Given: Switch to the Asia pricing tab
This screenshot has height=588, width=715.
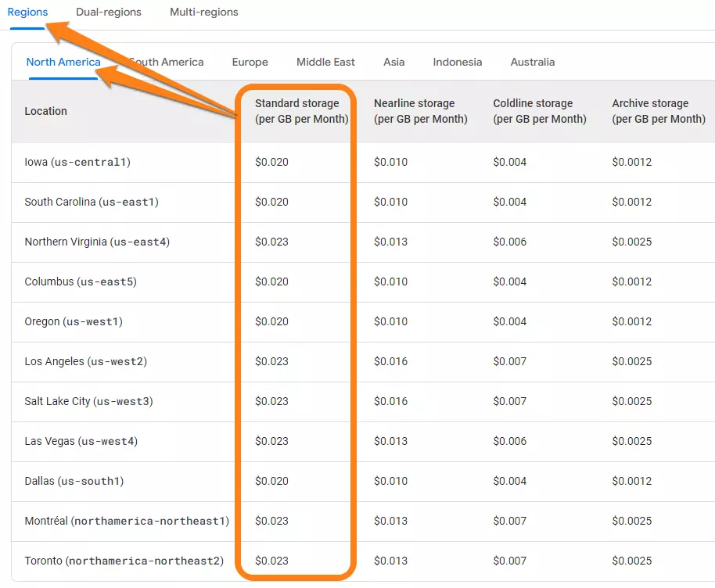Looking at the screenshot, I should click(393, 62).
